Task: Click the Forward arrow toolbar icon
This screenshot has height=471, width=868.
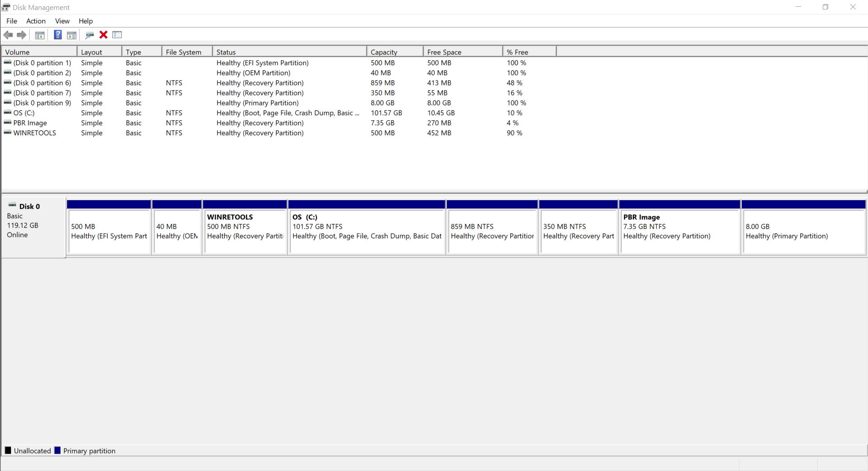Action: click(x=21, y=35)
